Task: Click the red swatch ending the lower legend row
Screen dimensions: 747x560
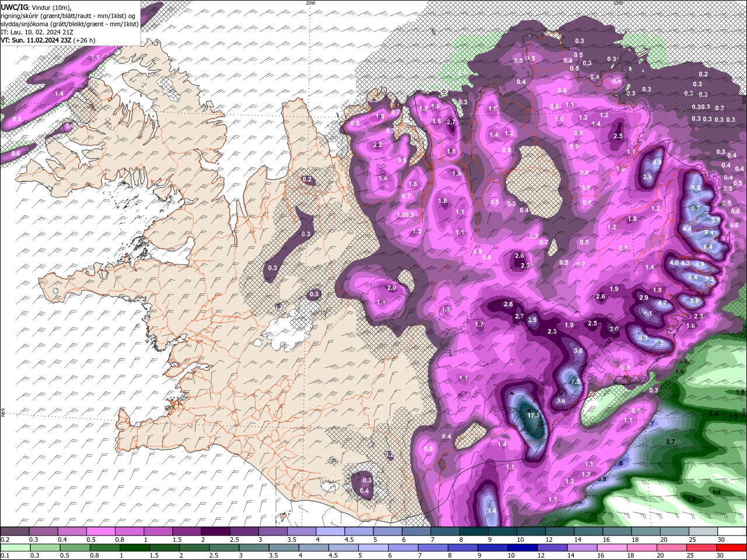Action: point(731,548)
